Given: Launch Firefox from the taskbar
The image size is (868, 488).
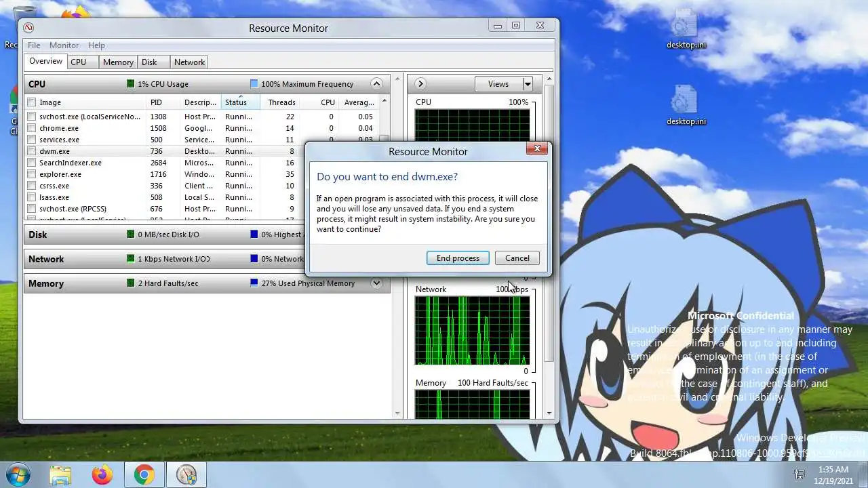Looking at the screenshot, I should pyautogui.click(x=102, y=474).
